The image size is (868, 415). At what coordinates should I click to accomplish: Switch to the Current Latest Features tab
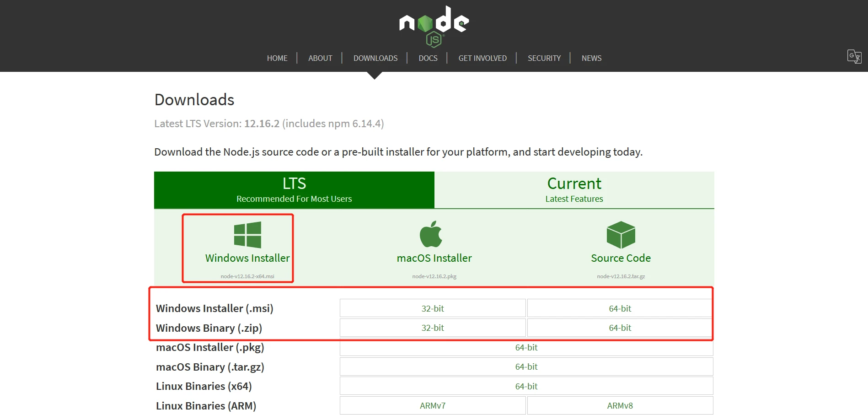tap(574, 190)
